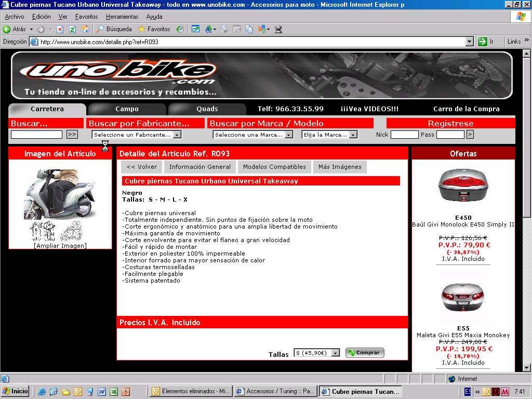Switch to the Carretera tab
The width and height of the screenshot is (532, 399).
[x=47, y=109]
